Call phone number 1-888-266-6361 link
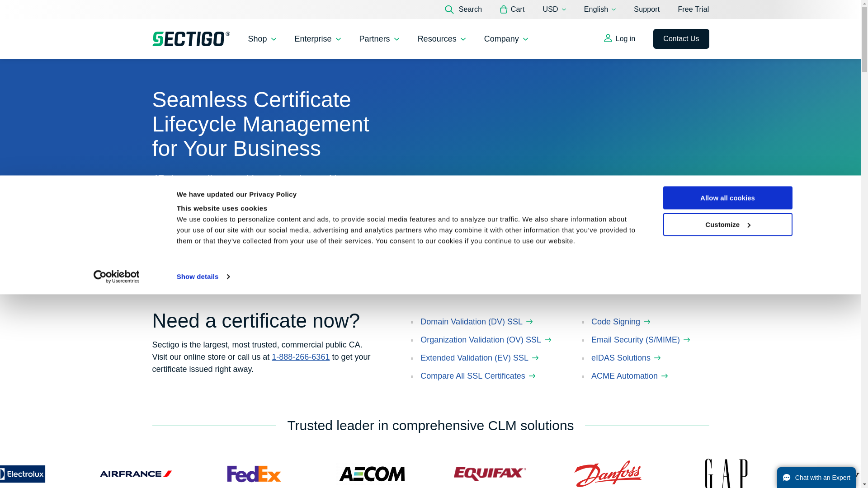 click(x=301, y=357)
